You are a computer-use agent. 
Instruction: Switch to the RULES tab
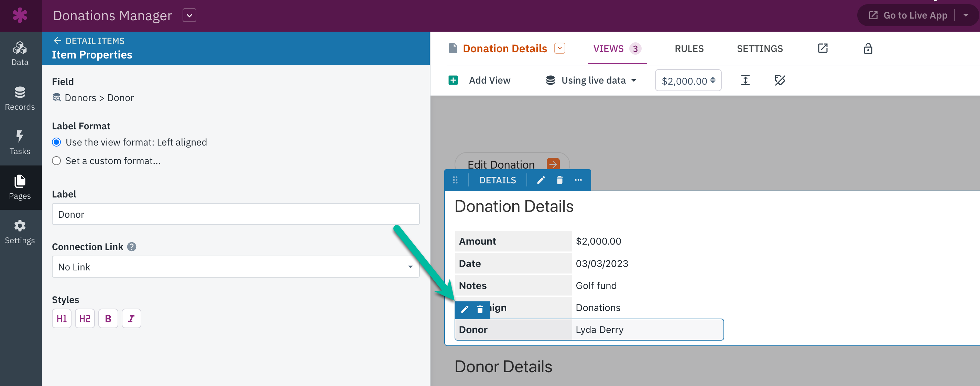(x=689, y=49)
